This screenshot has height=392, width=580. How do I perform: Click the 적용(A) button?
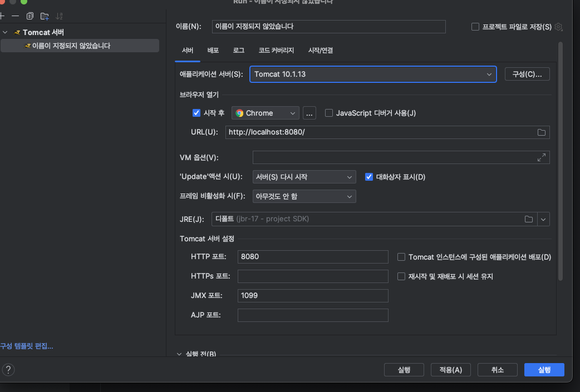pos(450,370)
